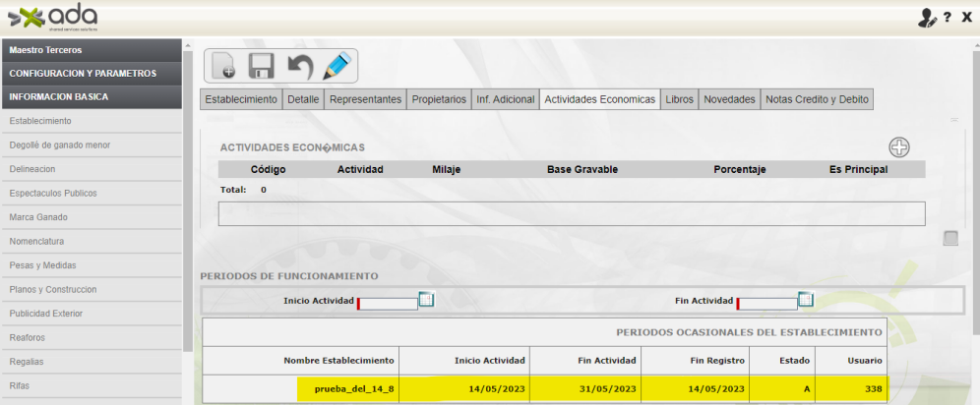Viewport: 980px width, 405px height.
Task: Open the Notas Credito y Debito tab
Action: pos(817,99)
